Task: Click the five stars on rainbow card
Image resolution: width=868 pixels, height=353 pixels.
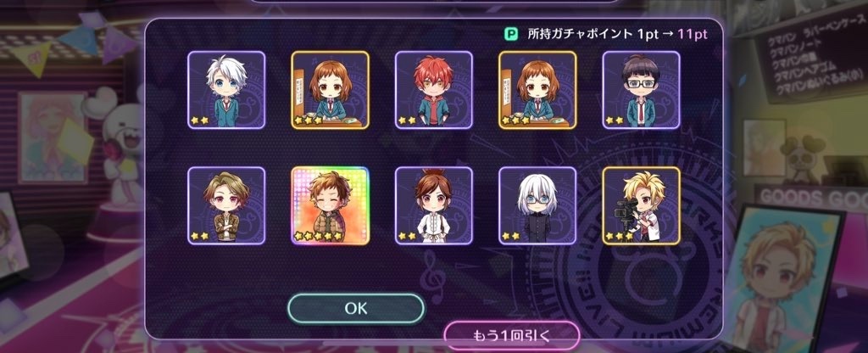Action: [319, 236]
